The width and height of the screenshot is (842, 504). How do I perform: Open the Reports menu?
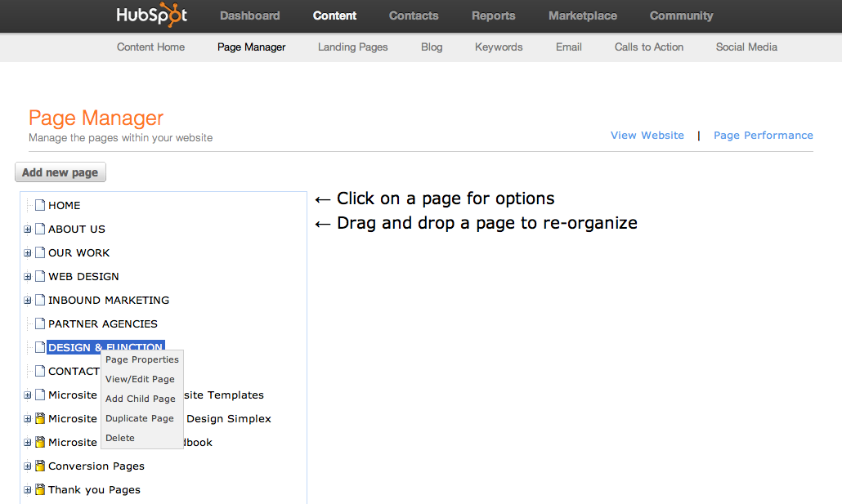493,16
